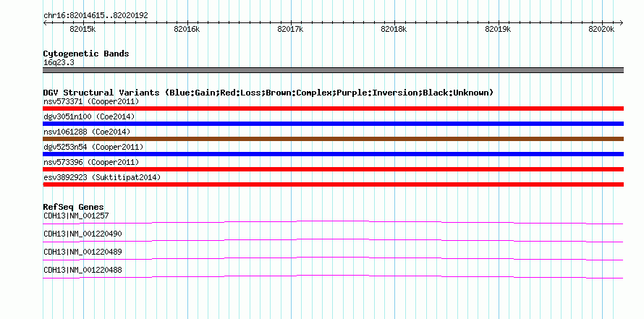
Task: Open variant dgv3051n100 (Coe2014) label
Action: click(x=89, y=116)
